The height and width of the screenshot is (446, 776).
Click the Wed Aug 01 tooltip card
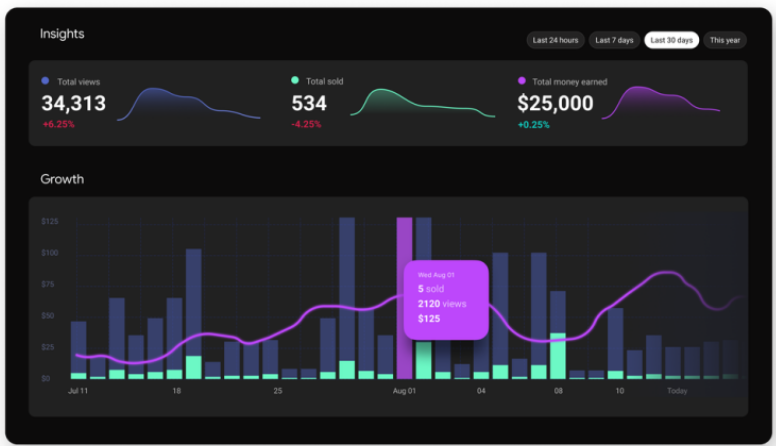tap(446, 300)
